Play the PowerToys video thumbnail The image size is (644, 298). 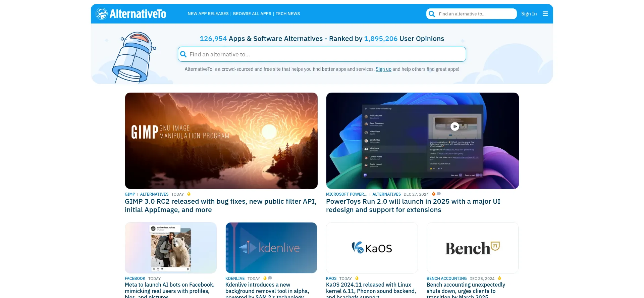[x=455, y=127]
